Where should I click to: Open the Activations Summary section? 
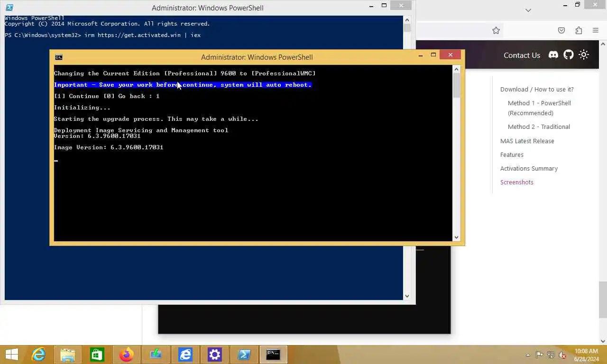tap(529, 168)
